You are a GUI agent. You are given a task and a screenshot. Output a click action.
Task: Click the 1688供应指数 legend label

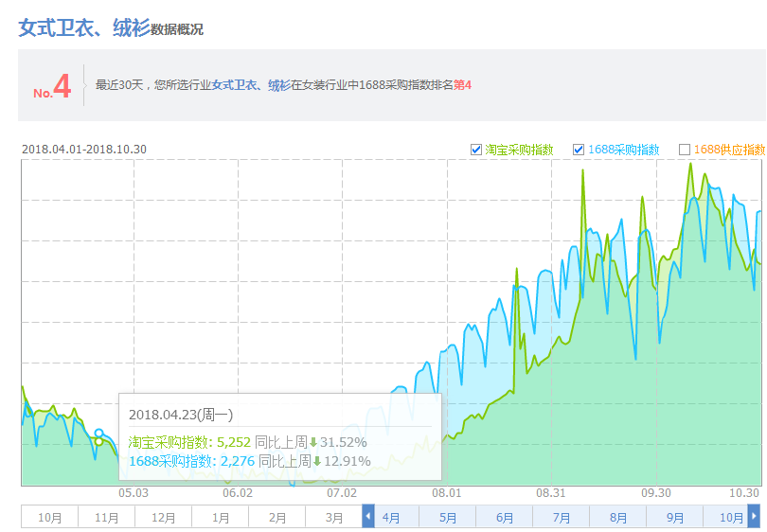point(728,150)
